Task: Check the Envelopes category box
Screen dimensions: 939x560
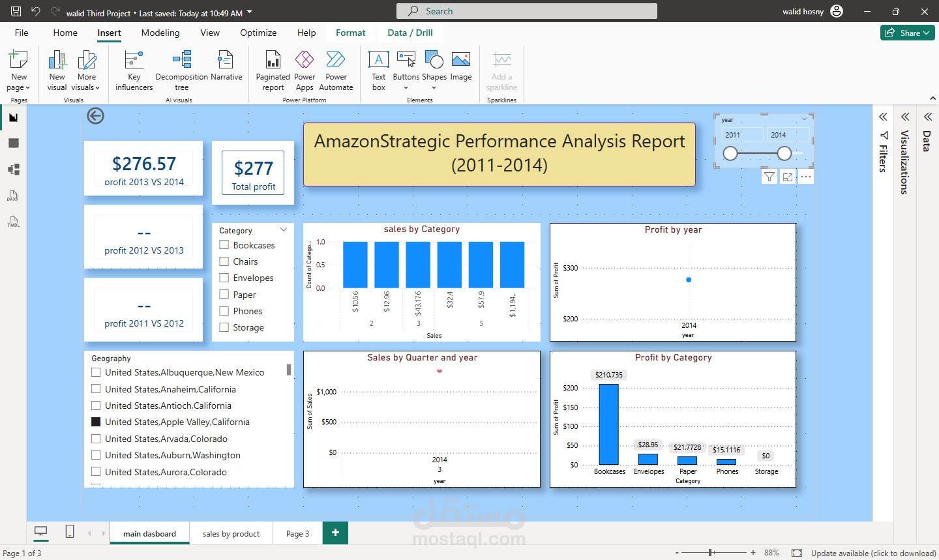Action: [x=224, y=278]
